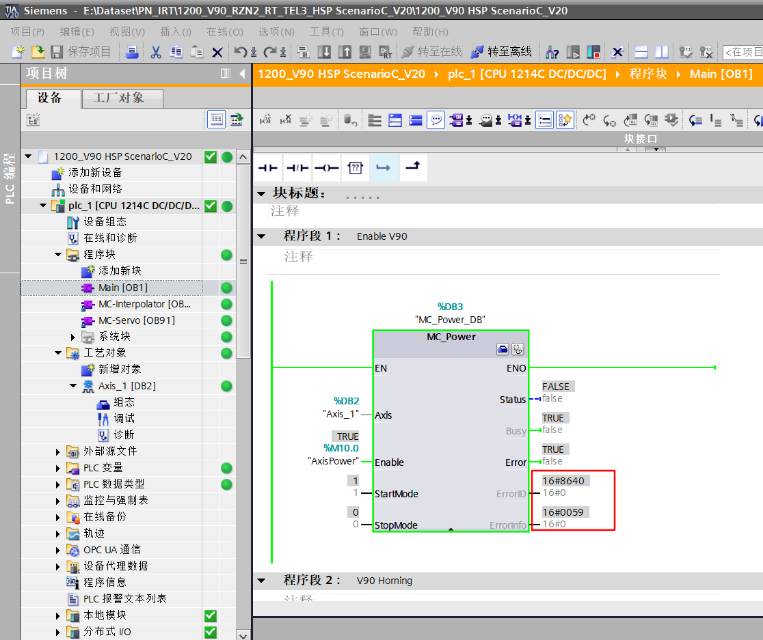Open the 在线(O) menu
This screenshot has width=763, height=640.
coord(225,32)
